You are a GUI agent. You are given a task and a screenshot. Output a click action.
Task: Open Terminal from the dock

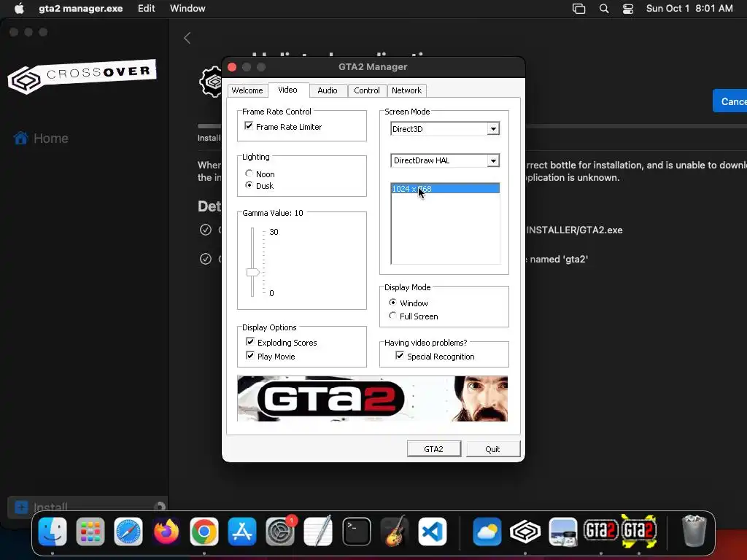(x=356, y=531)
